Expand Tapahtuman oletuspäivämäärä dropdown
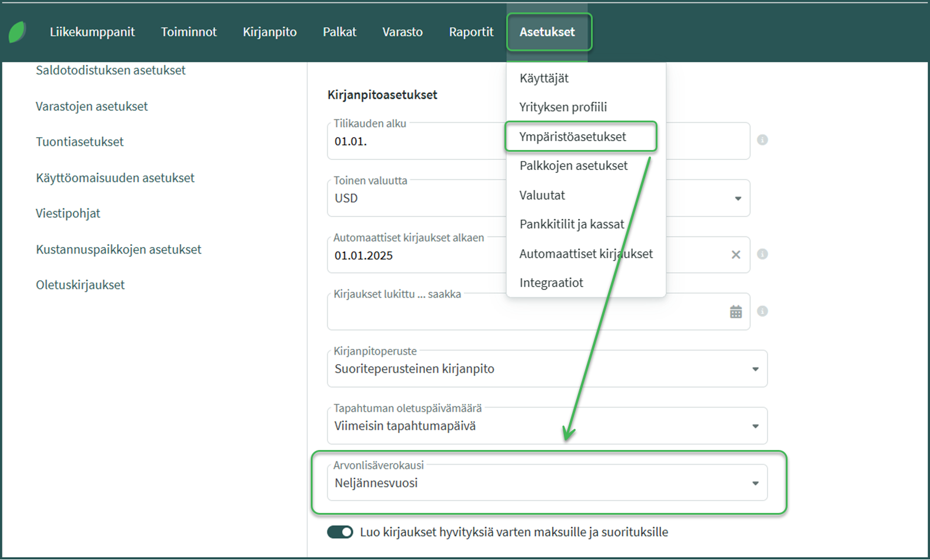930x560 pixels. (755, 426)
